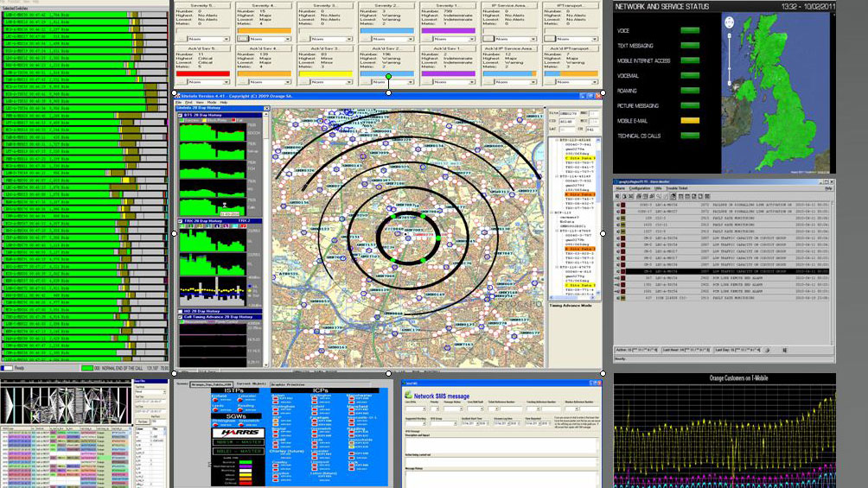
Task: Click the Description text area in Network SMS message
Action: 501,444
